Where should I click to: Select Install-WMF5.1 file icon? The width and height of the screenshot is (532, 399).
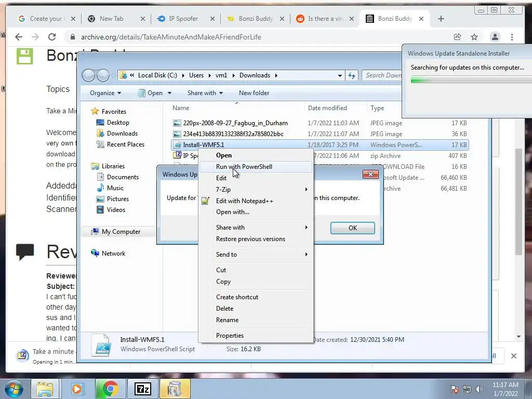(x=177, y=145)
